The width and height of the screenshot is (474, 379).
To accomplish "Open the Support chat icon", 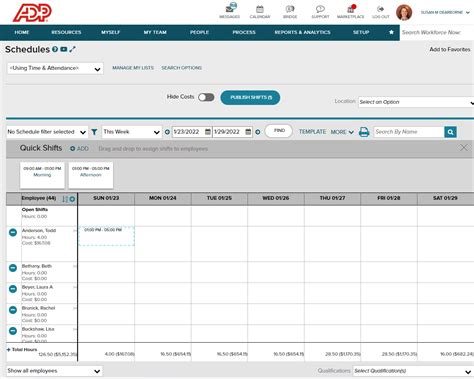I will pos(320,9).
